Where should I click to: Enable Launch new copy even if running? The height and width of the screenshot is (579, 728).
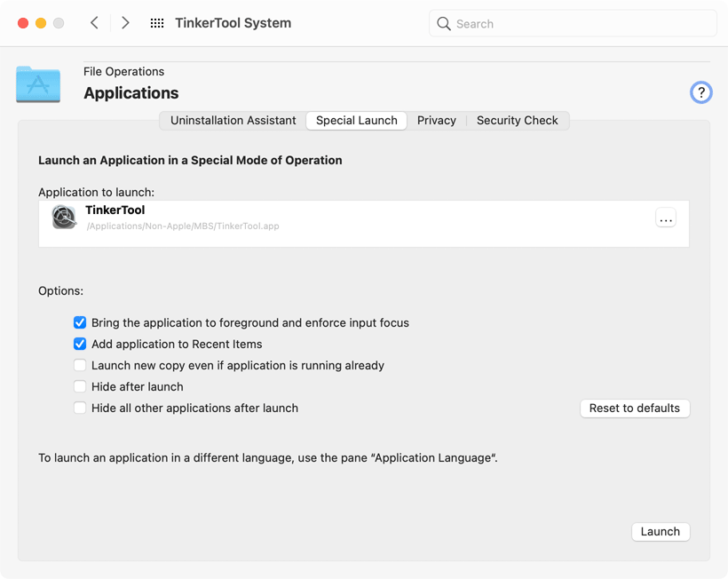click(80, 365)
